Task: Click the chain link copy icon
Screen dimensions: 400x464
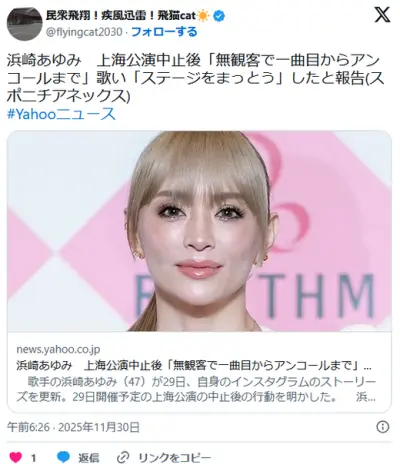Action: coord(123,457)
